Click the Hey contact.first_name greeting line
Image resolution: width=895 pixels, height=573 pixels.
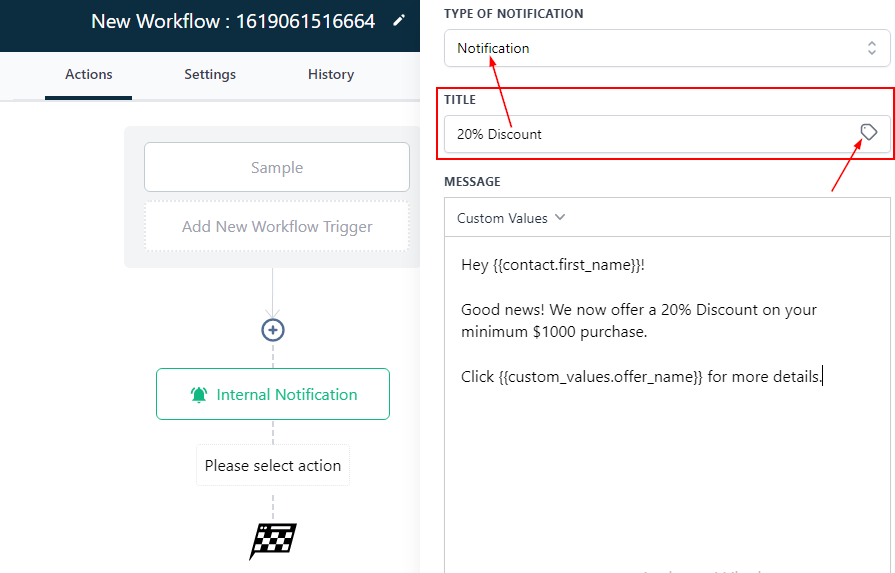(553, 265)
